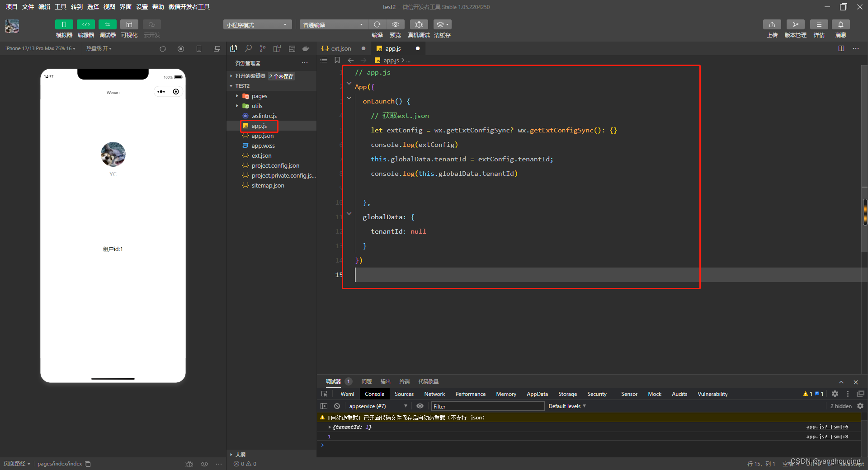This screenshot has height=470, width=868.
Task: Click the compile refresh icon
Action: tap(377, 24)
